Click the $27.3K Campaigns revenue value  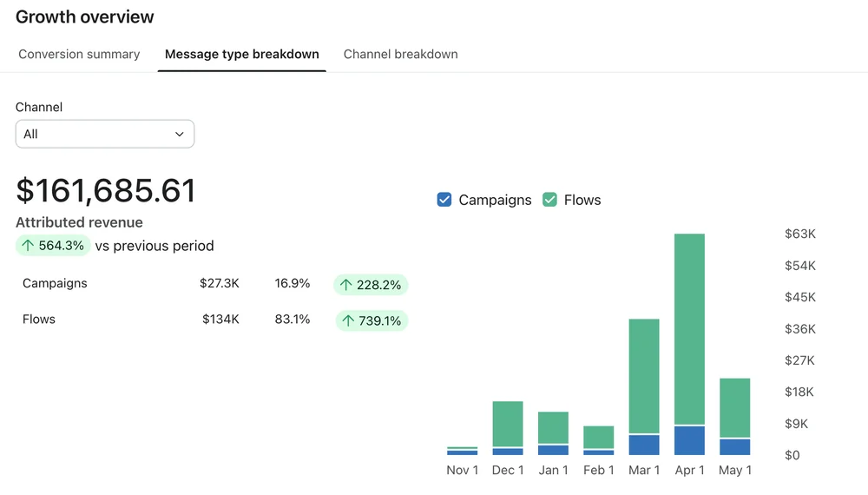tap(220, 283)
